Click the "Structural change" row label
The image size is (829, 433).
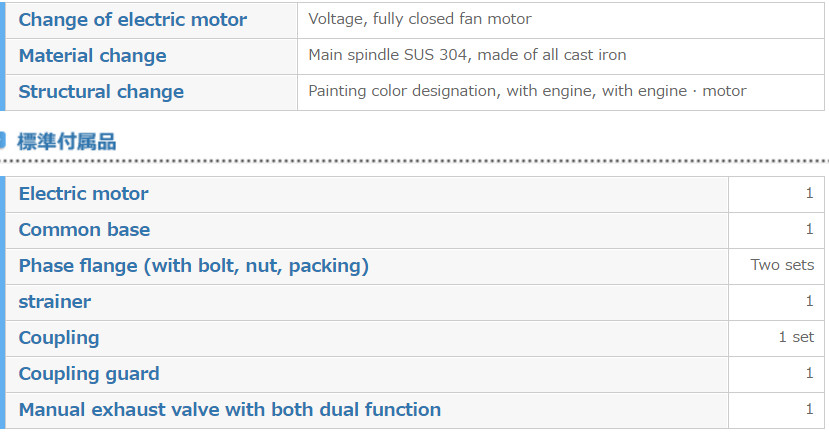coord(101,92)
